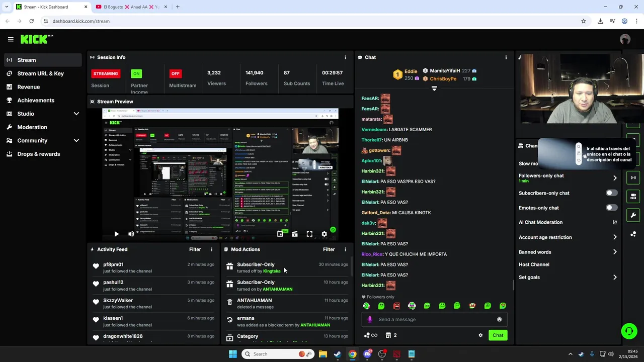Open Followers-only chat settings arrow
Viewport: 644px width, 362px height.
pyautogui.click(x=615, y=178)
